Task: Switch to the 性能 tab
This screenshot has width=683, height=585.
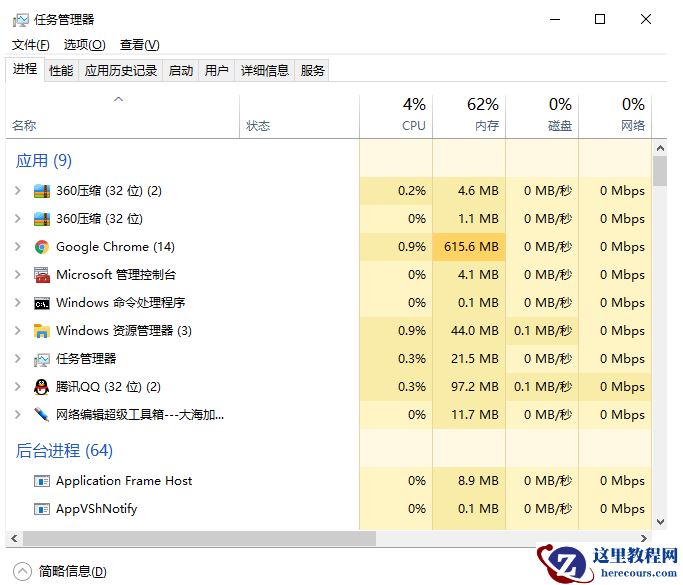Action: point(61,71)
